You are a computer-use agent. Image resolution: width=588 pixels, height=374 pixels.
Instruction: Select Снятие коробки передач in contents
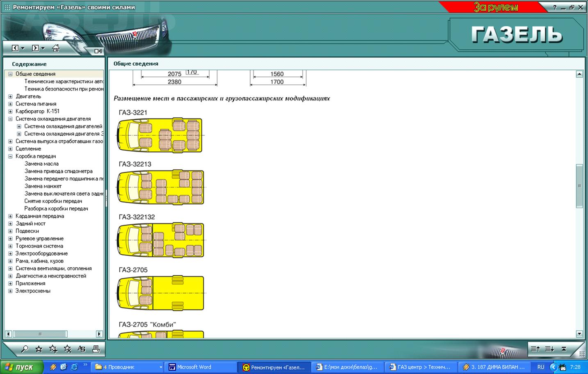point(53,201)
